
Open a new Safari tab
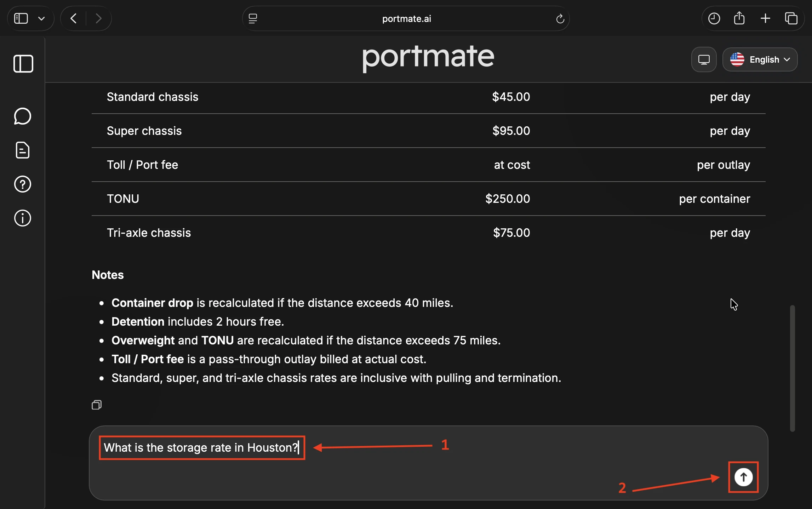tap(765, 18)
